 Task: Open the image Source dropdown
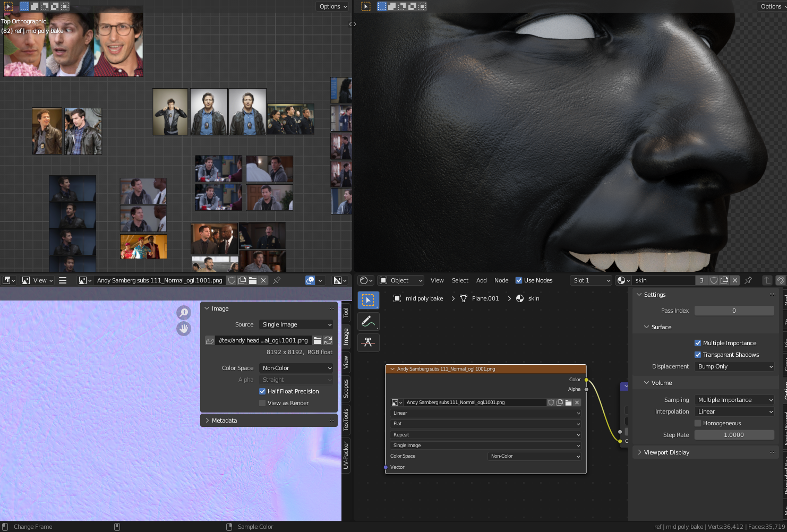(x=296, y=324)
